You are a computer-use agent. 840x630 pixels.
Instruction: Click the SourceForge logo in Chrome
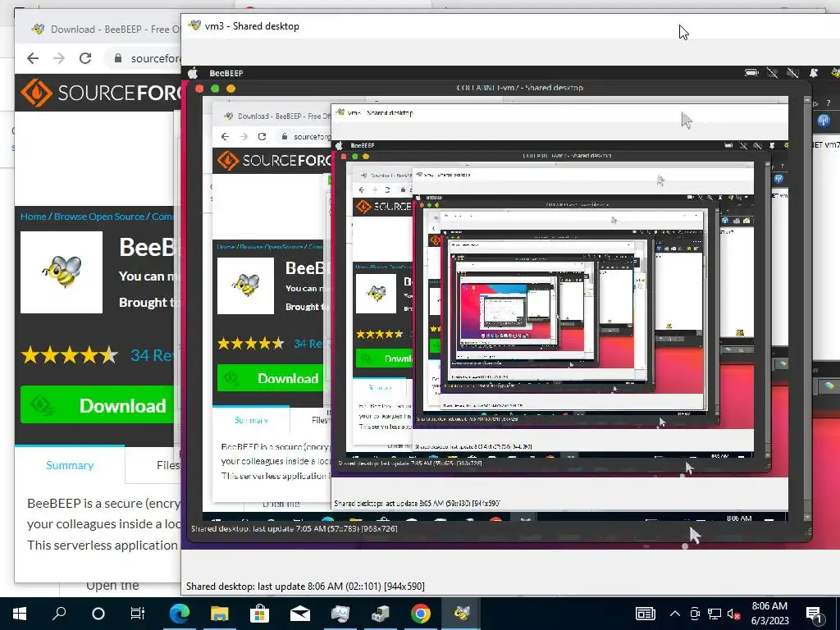click(x=102, y=93)
